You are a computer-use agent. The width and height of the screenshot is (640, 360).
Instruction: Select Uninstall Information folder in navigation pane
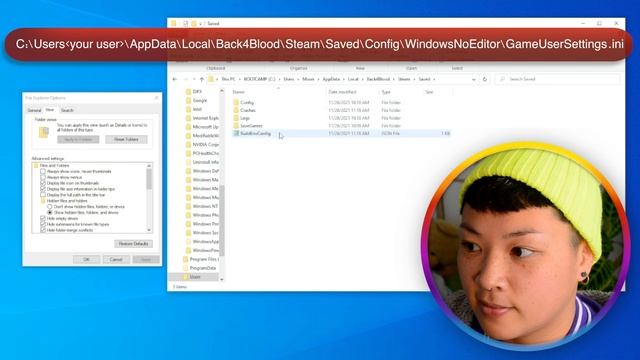click(x=205, y=162)
